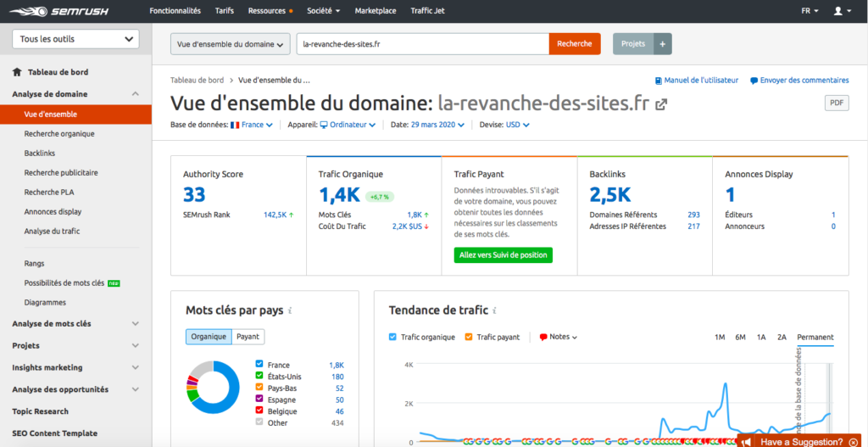Click the plus icon next to Projets
868x447 pixels.
pos(663,44)
